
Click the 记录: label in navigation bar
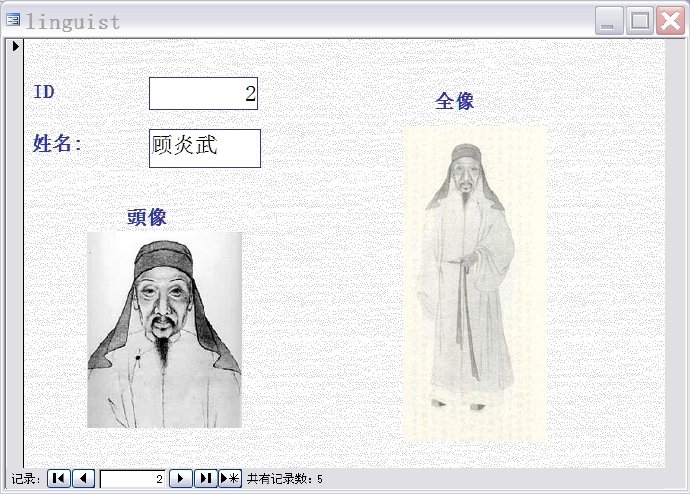click(x=26, y=479)
